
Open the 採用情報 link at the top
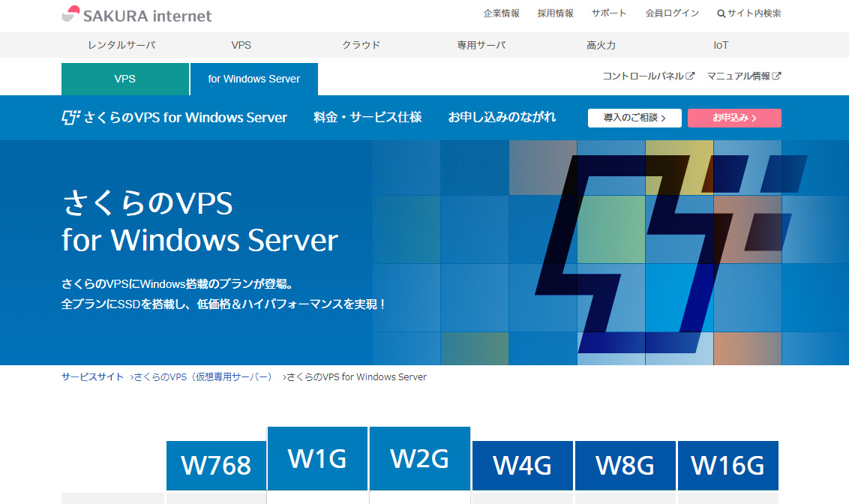pyautogui.click(x=555, y=12)
